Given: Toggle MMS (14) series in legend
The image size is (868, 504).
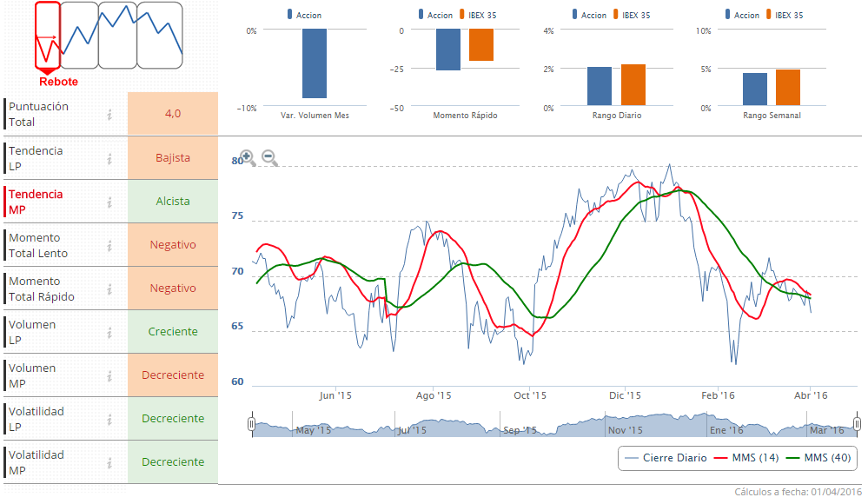Looking at the screenshot, I should (x=746, y=458).
